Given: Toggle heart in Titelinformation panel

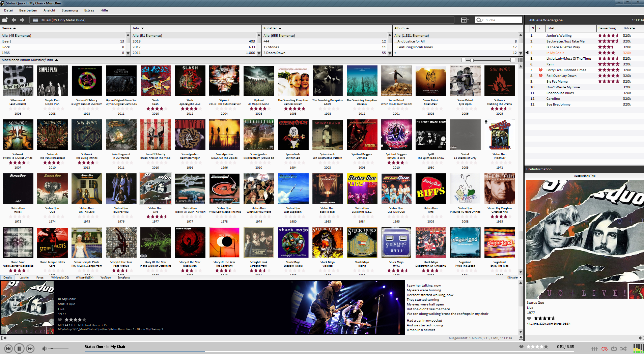Looking at the screenshot, I should pyautogui.click(x=529, y=318).
